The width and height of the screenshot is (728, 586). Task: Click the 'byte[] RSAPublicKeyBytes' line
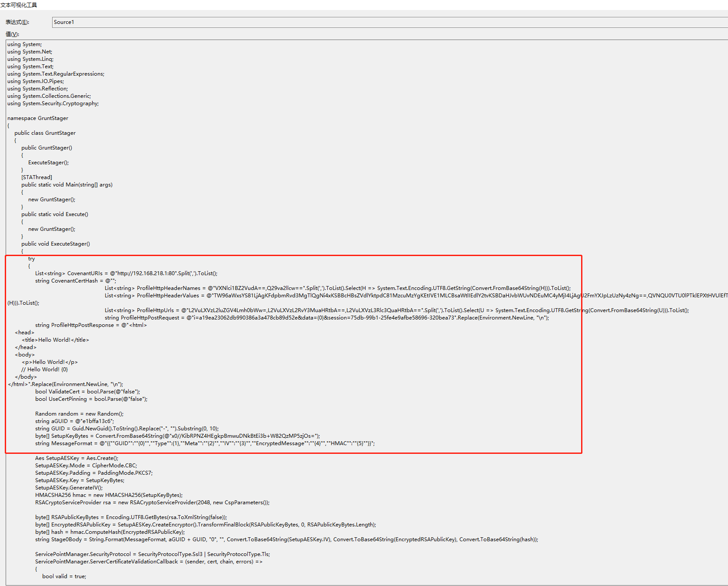(131, 517)
